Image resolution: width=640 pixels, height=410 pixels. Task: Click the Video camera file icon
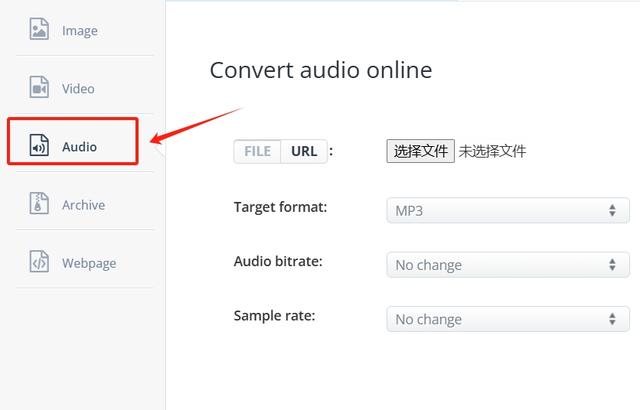pos(39,87)
